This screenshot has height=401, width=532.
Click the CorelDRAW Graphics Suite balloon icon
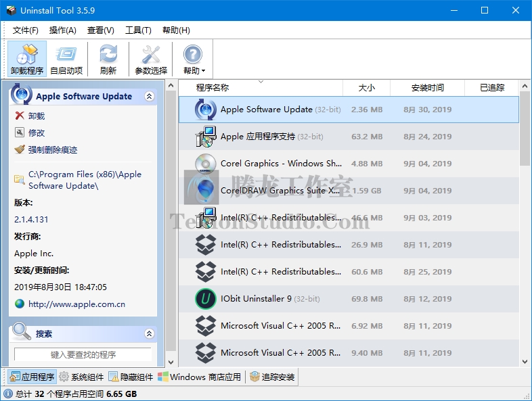click(x=205, y=191)
